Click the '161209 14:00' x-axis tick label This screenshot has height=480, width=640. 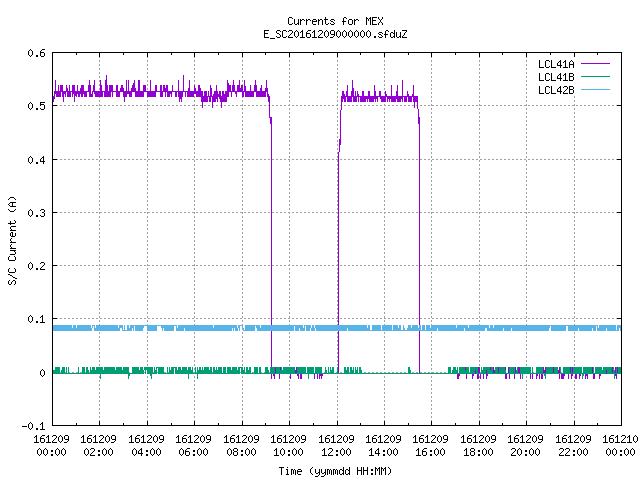coord(383,446)
